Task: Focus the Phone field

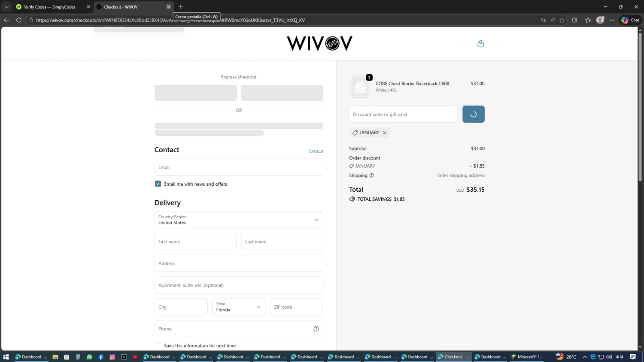Action: pyautogui.click(x=239, y=329)
